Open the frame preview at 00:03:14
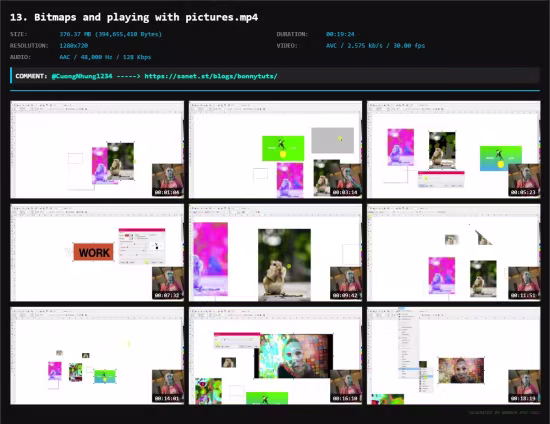Screen dimensions: 550x424 click(x=275, y=149)
